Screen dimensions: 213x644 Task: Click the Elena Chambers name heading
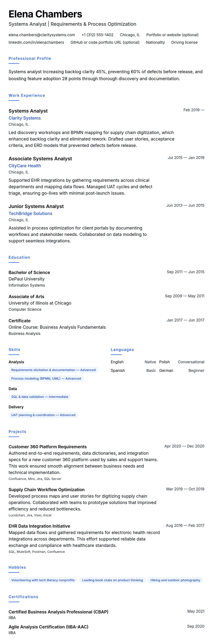coord(45,14)
